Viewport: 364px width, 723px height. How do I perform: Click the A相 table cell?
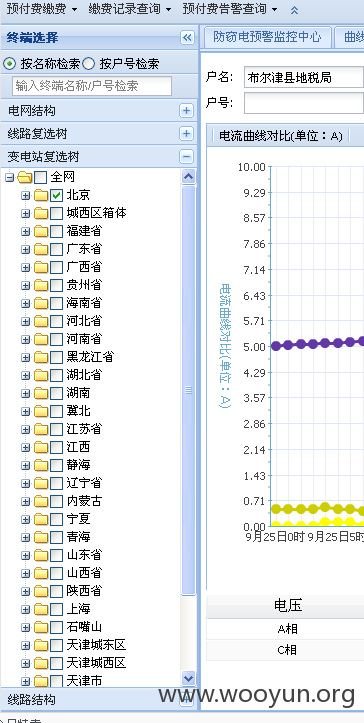click(x=286, y=629)
